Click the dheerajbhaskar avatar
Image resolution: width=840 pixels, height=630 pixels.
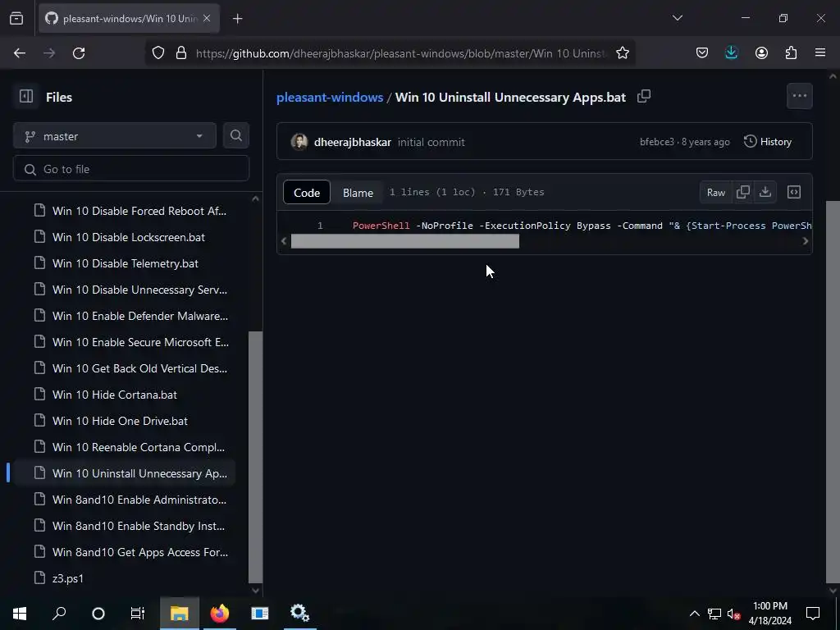299,142
